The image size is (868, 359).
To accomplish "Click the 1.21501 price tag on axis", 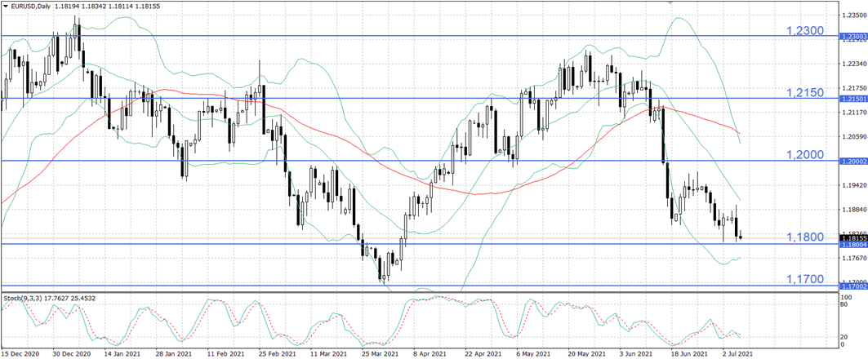I will pos(852,99).
